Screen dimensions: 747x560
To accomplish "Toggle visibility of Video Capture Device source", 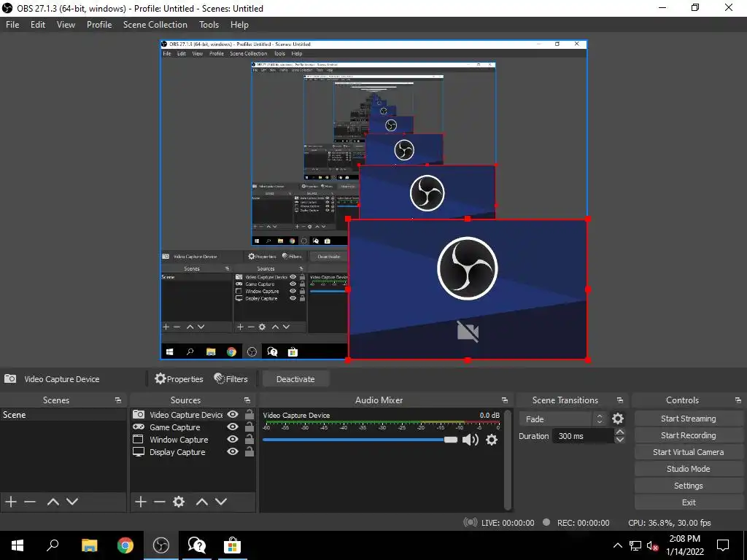I will [233, 414].
